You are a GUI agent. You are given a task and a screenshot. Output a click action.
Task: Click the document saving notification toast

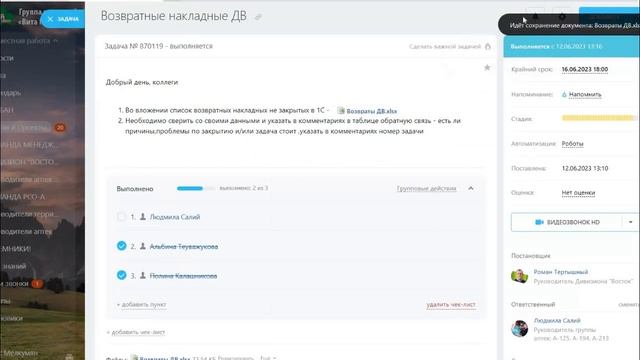569,25
